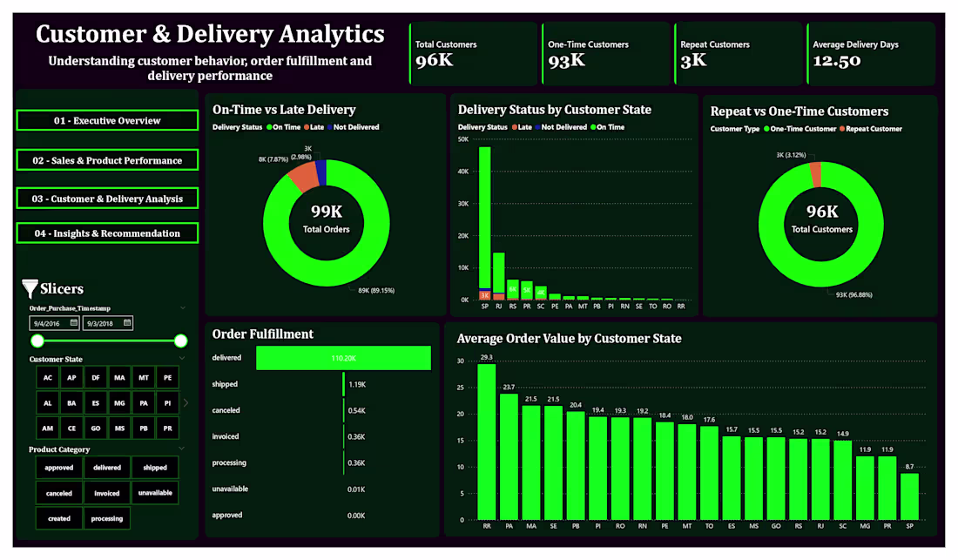The image size is (958, 560).
Task: Click the Order Fulfillment chart title
Action: pyautogui.click(x=263, y=334)
